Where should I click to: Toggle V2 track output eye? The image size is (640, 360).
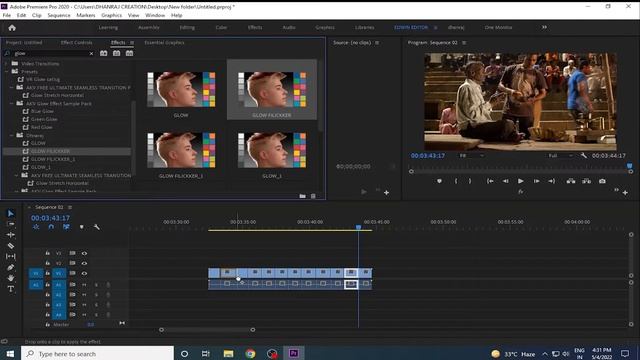[x=84, y=263]
